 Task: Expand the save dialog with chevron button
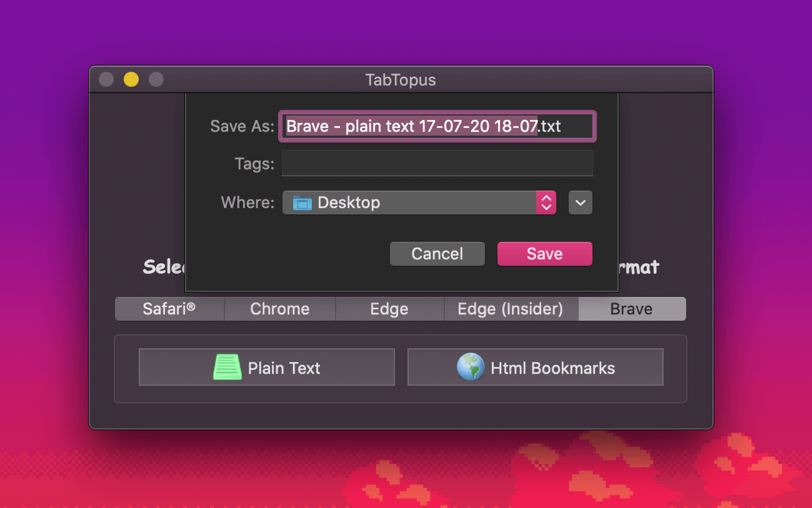[x=580, y=203]
